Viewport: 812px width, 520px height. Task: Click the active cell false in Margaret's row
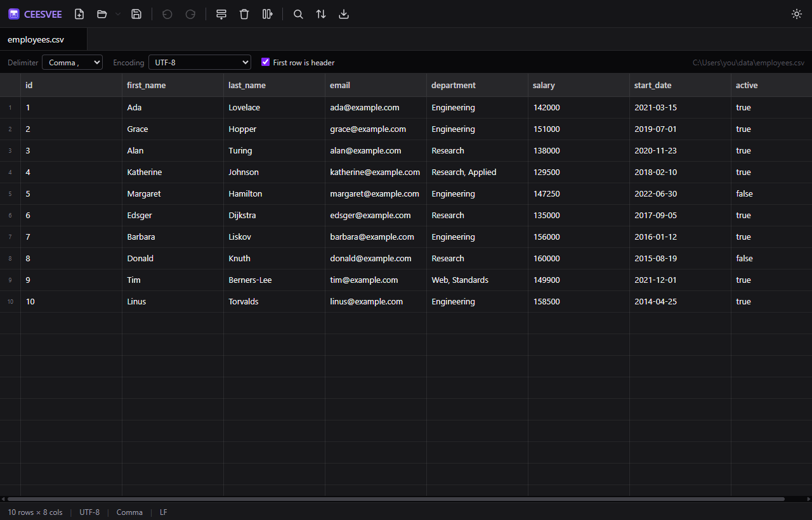[x=771, y=194]
